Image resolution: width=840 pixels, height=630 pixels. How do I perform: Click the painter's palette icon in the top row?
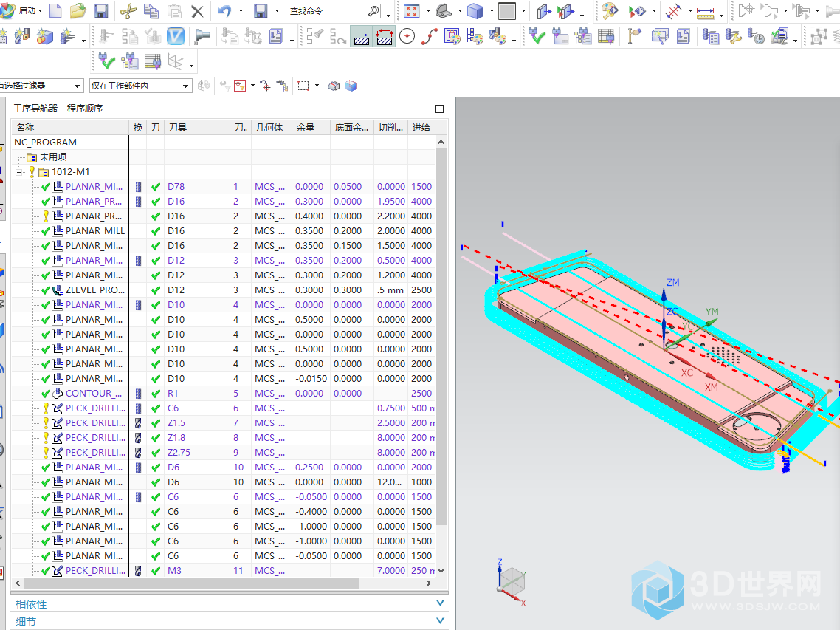tap(609, 11)
